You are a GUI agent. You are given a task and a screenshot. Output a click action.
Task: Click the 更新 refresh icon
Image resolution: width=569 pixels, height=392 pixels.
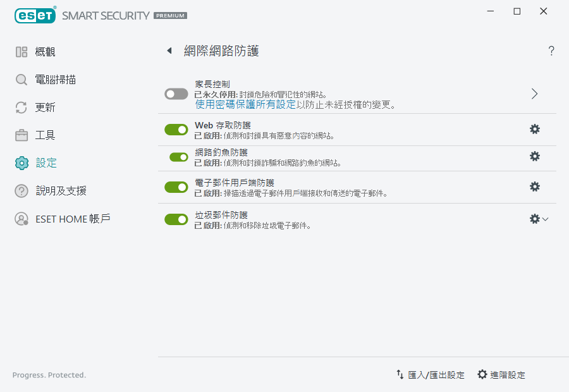[19, 107]
